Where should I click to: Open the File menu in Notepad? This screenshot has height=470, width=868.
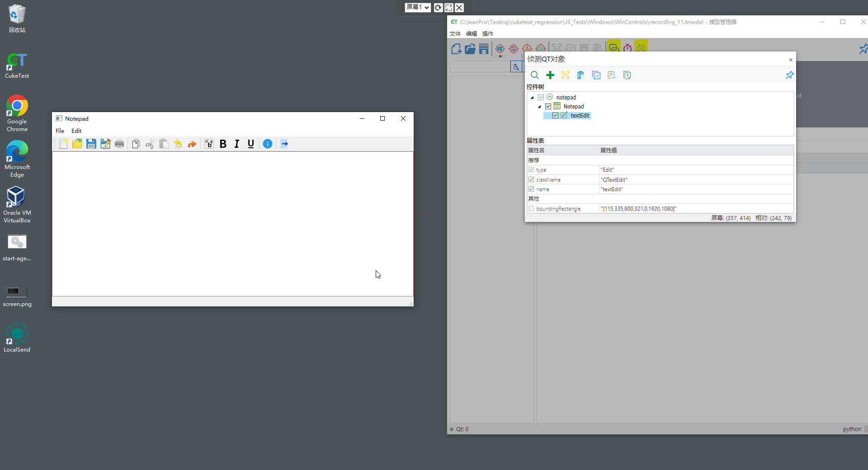coord(60,131)
